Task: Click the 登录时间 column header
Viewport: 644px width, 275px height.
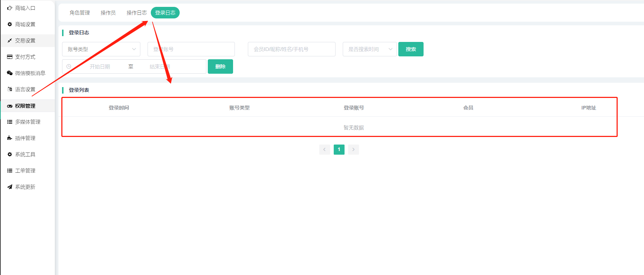Action: tap(119, 108)
